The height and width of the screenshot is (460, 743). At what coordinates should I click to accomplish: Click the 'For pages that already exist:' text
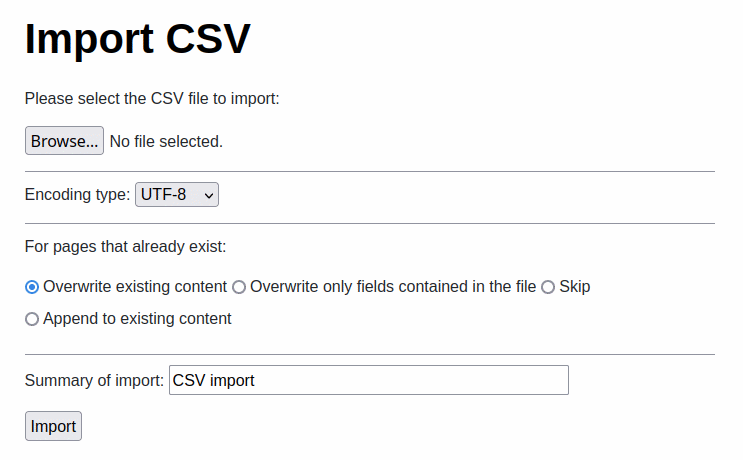click(x=126, y=247)
